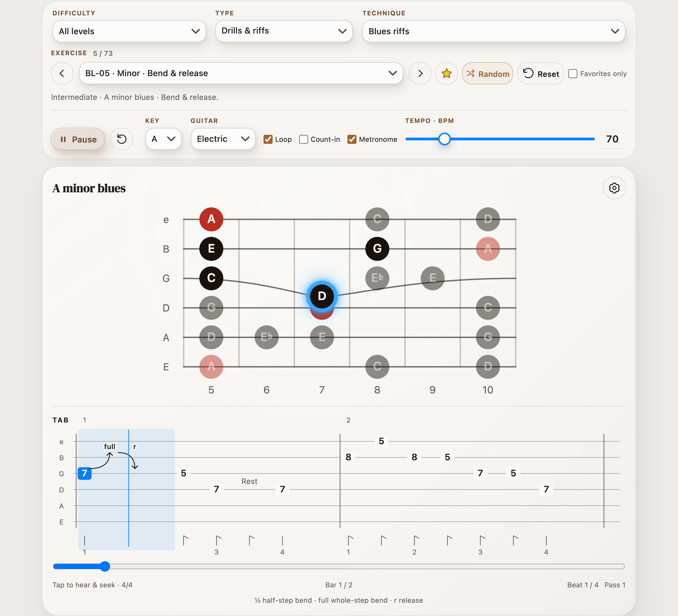Click the gray C note on e string fret 8
This screenshot has width=678, height=616.
point(377,219)
